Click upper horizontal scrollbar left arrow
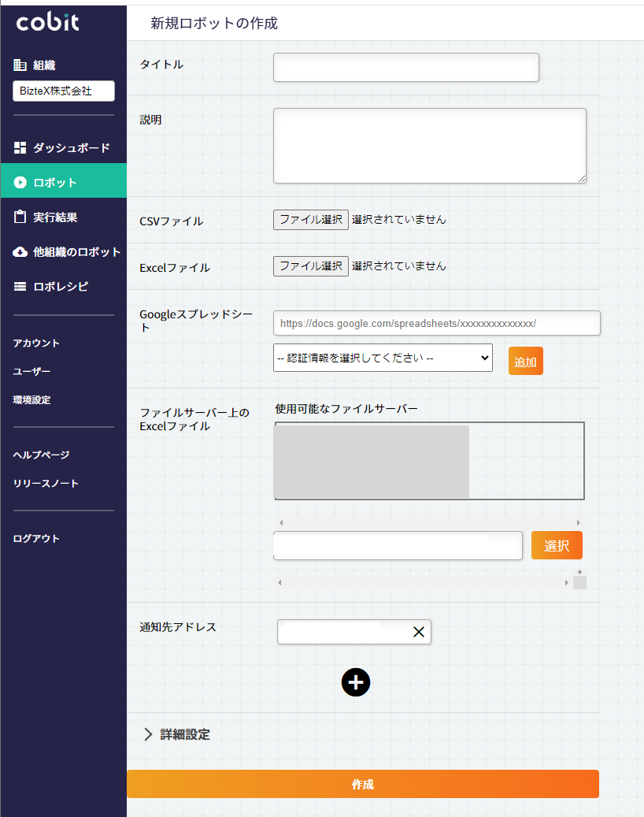Viewport: 644px width, 817px height. pyautogui.click(x=281, y=522)
